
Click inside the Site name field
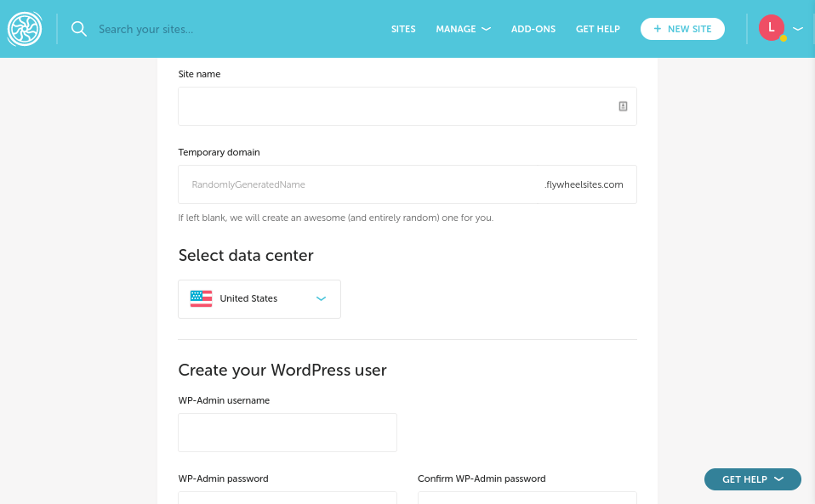407,106
